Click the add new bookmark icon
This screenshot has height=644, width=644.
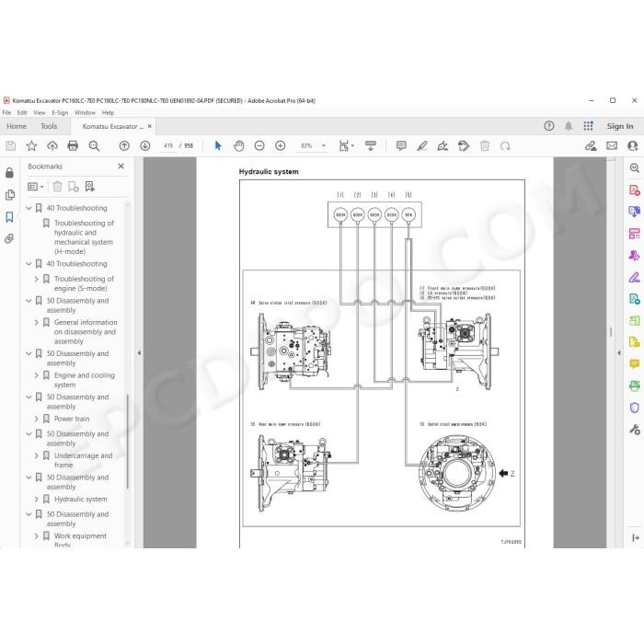click(x=74, y=187)
